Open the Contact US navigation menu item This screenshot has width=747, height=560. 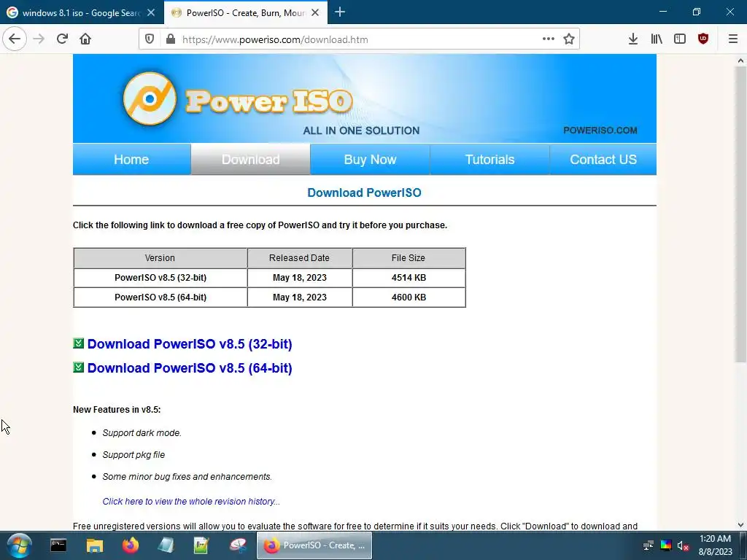(x=603, y=160)
